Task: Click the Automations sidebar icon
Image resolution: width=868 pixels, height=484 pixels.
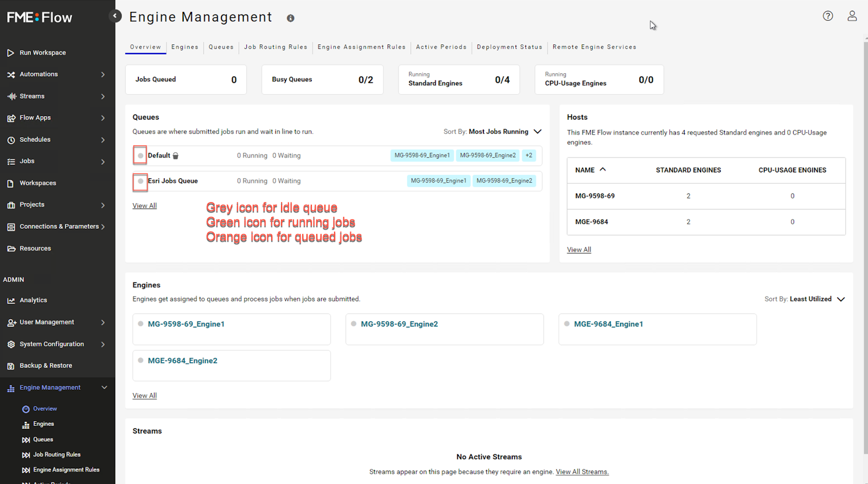Action: click(11, 74)
